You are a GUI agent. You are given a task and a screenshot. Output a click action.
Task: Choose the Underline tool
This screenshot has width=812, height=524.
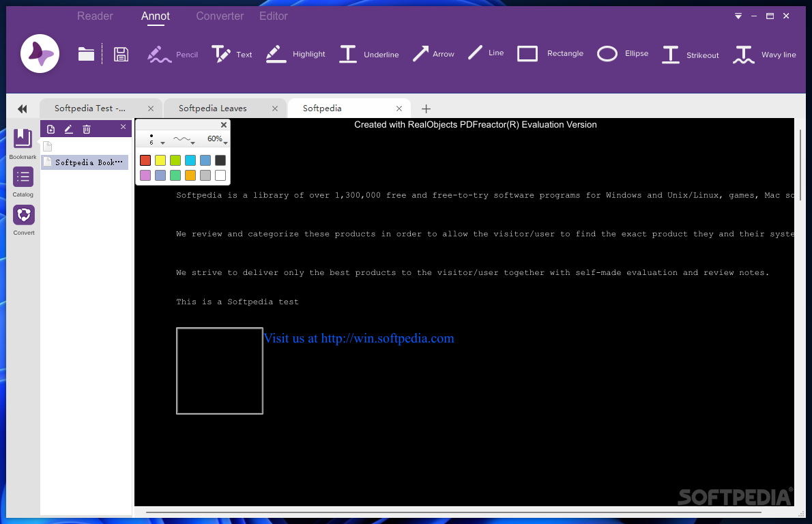tap(368, 55)
